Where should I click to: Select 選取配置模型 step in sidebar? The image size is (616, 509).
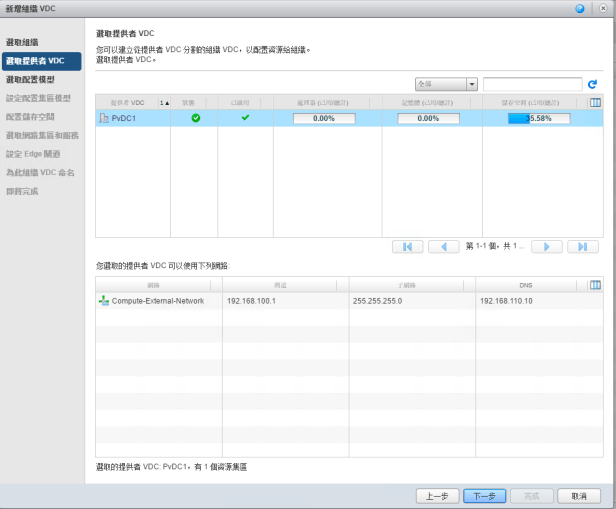pyautogui.click(x=30, y=79)
